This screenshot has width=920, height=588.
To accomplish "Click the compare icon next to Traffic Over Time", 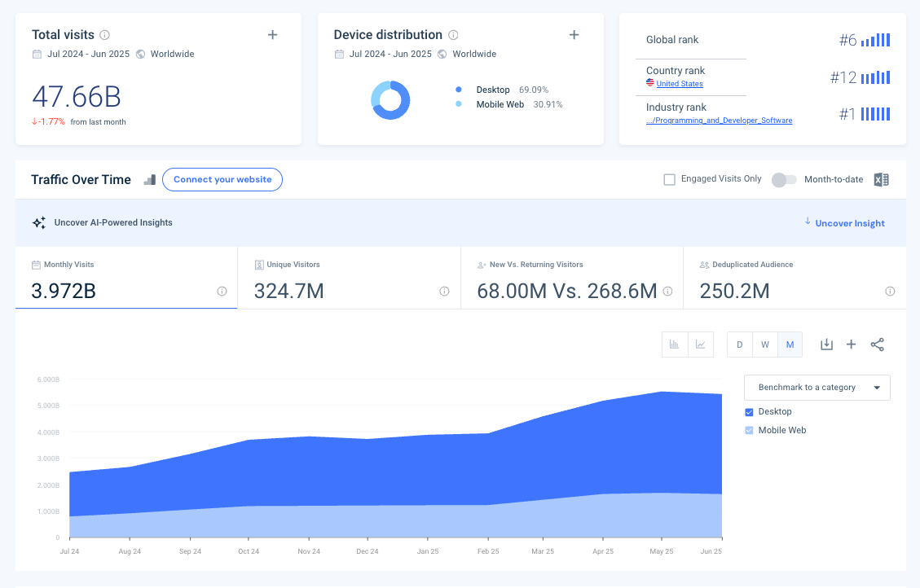I will pyautogui.click(x=149, y=179).
